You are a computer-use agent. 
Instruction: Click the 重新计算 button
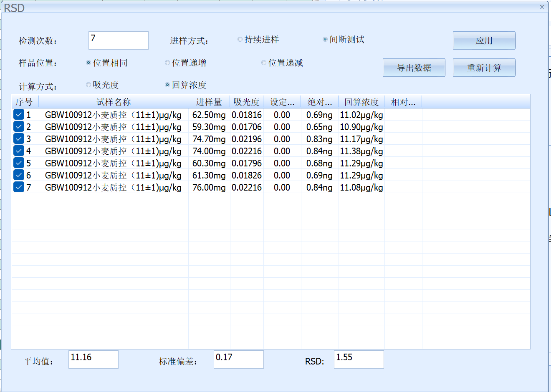pyautogui.click(x=484, y=68)
